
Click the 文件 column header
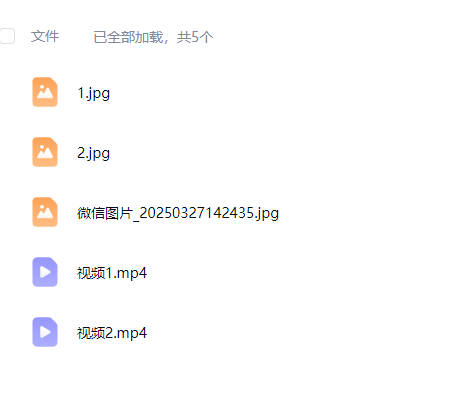click(x=45, y=36)
